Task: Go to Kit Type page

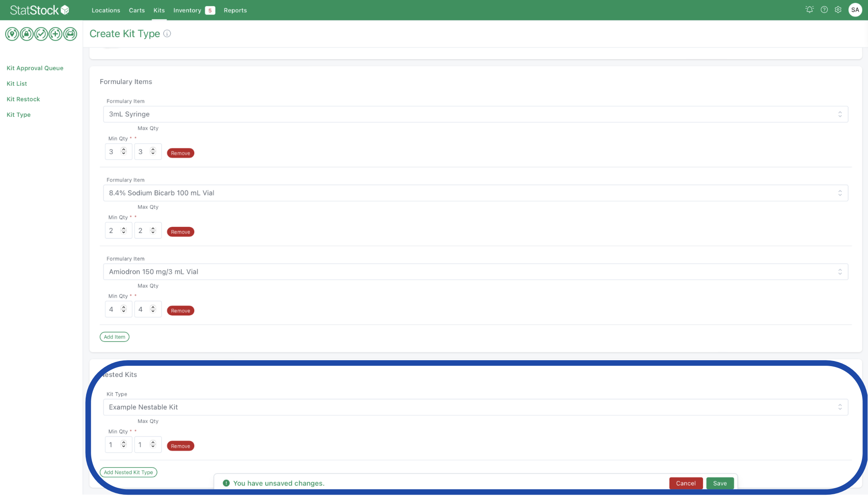Action: [x=19, y=115]
